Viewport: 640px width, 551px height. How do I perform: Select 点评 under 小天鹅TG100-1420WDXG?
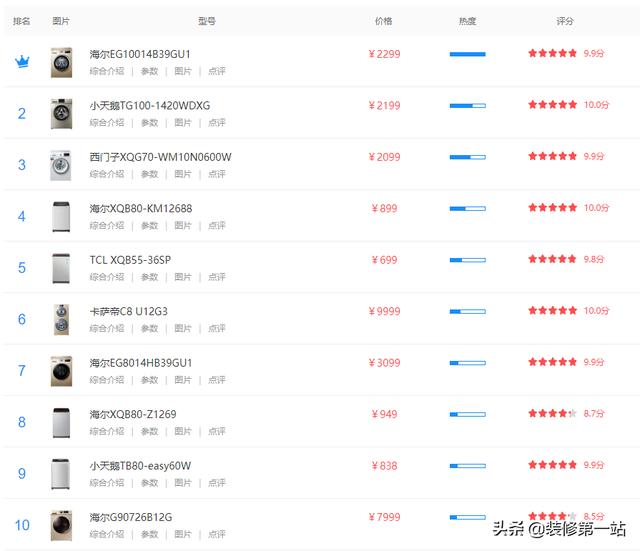coord(217,123)
